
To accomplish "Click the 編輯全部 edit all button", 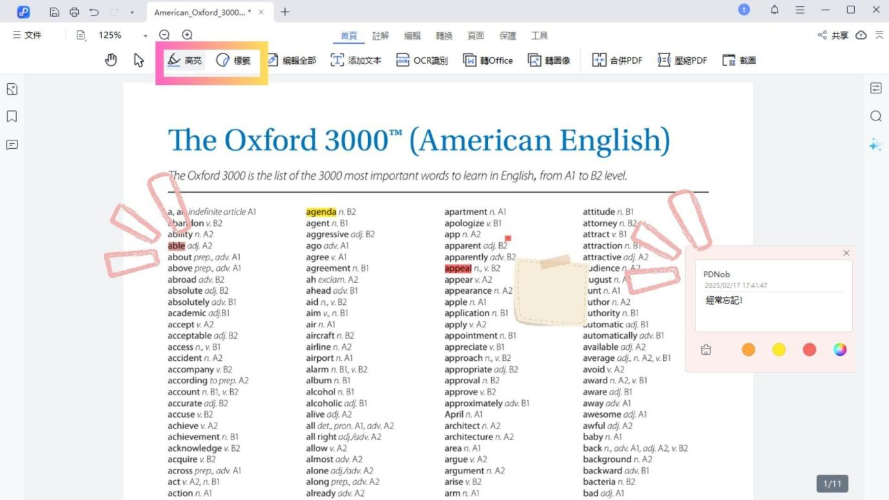I will click(x=292, y=60).
